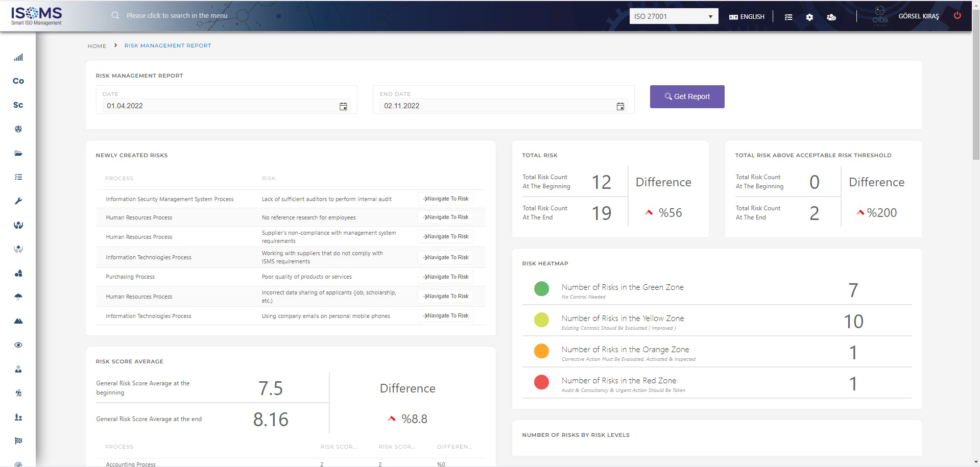980x467 pixels.
Task: Go to HOME breadcrumb
Action: coord(97,46)
